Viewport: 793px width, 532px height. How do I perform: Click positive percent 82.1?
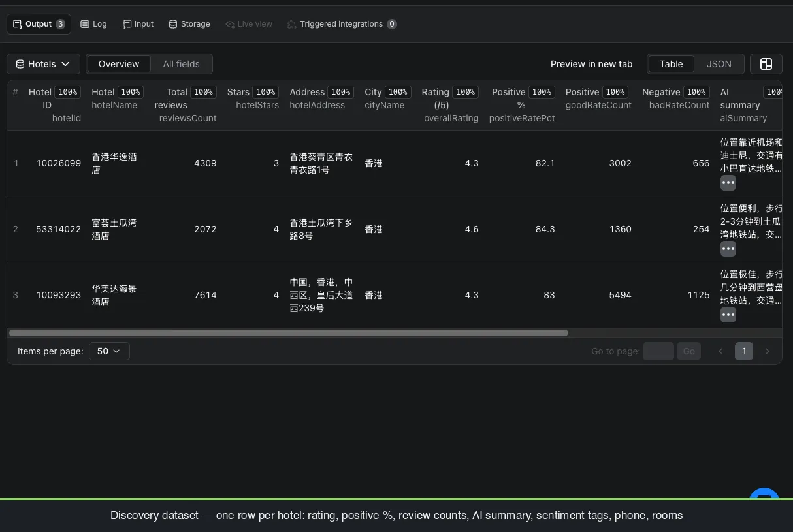[x=545, y=163]
